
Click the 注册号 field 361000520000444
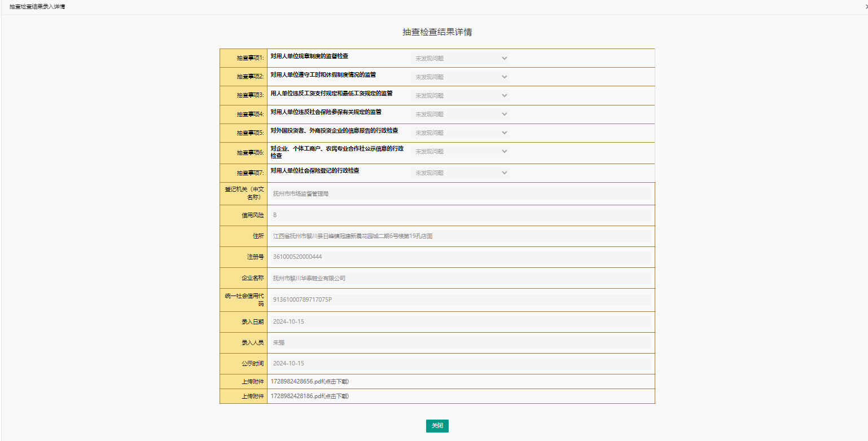(x=460, y=257)
